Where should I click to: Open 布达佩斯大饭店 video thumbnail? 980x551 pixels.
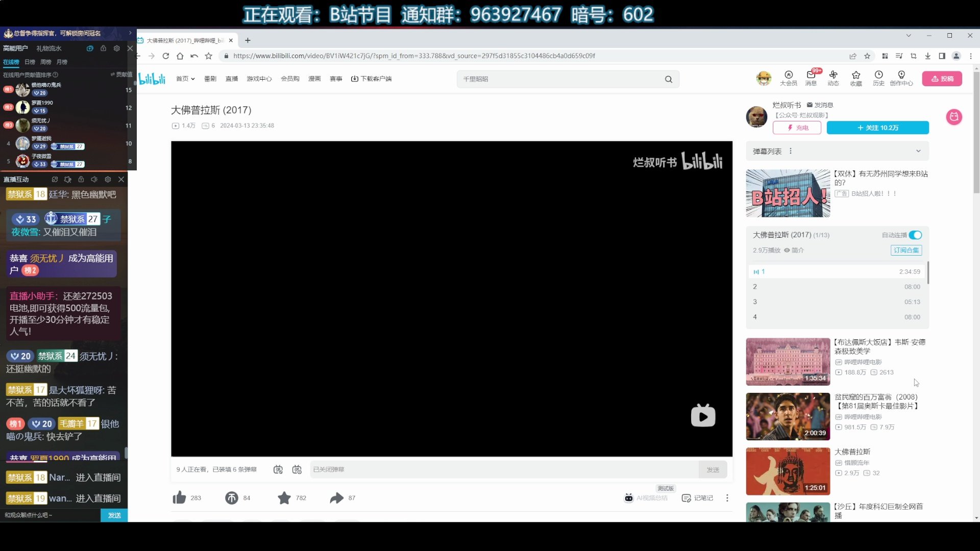(788, 362)
